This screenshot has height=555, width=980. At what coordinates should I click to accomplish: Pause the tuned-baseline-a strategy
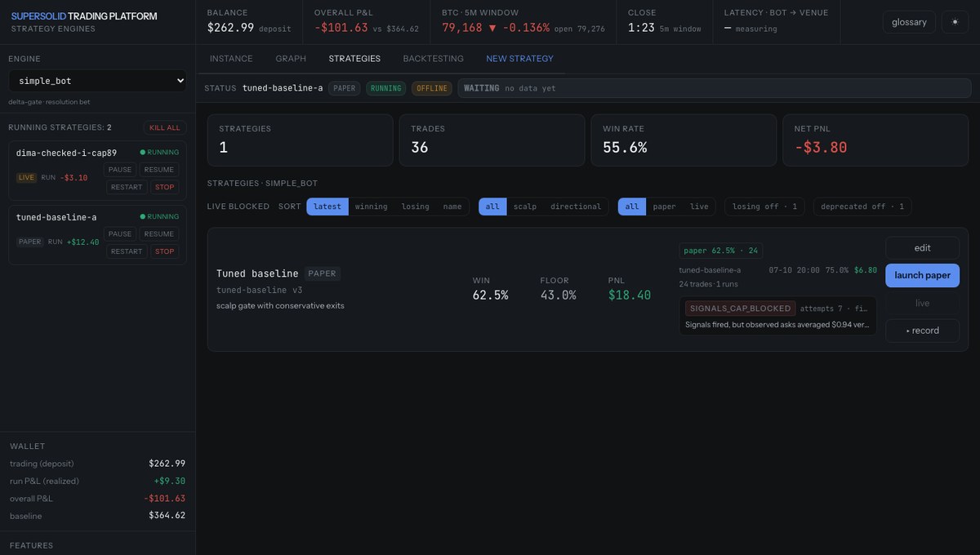pos(120,234)
